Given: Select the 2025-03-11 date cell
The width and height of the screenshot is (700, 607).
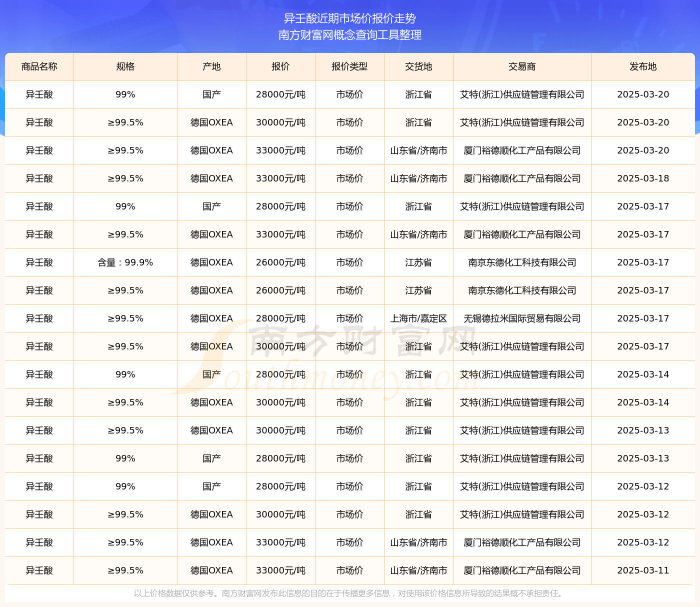Looking at the screenshot, I should pyautogui.click(x=643, y=570).
